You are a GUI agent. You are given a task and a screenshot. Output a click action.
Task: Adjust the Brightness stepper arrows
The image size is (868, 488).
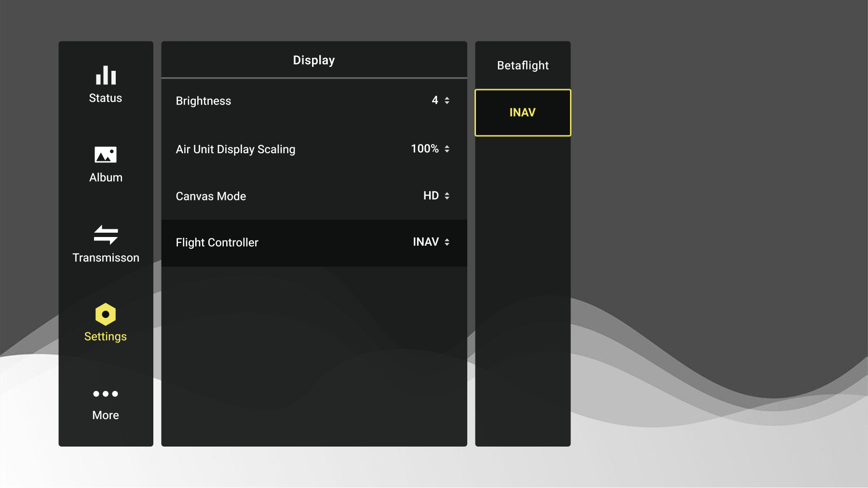point(447,100)
